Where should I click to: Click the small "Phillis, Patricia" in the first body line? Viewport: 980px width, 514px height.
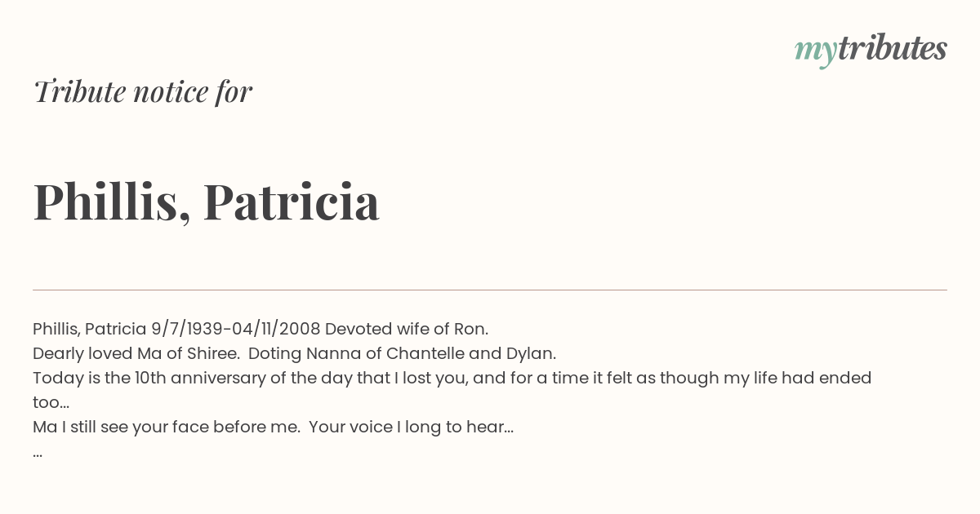point(90,330)
